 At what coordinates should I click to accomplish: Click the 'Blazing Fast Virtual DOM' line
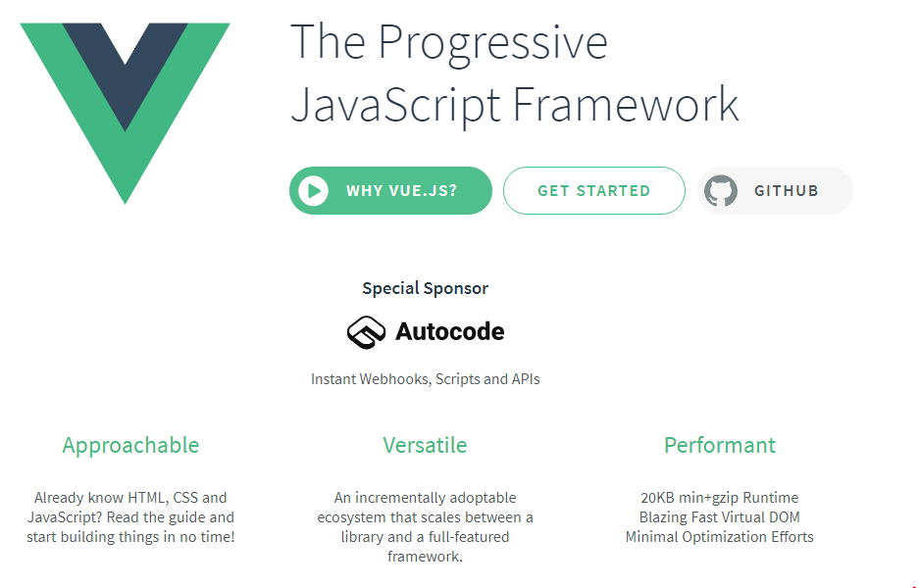[x=720, y=517]
